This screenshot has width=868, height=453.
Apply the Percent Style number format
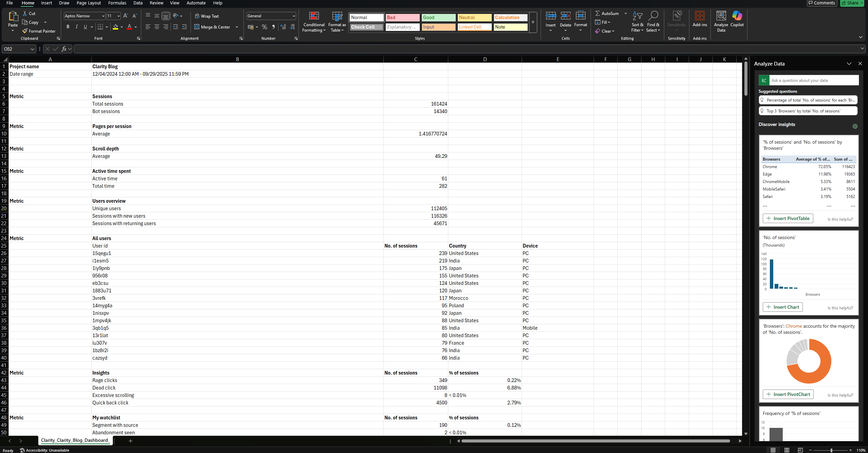click(x=265, y=27)
